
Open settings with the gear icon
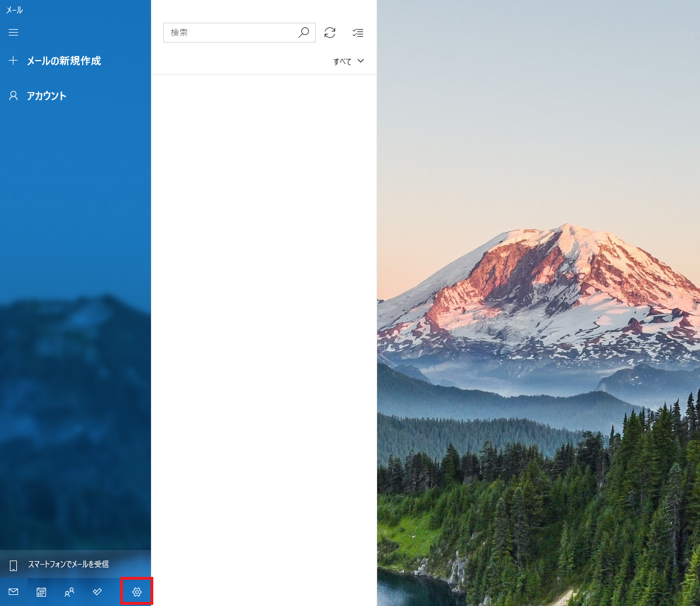[137, 592]
